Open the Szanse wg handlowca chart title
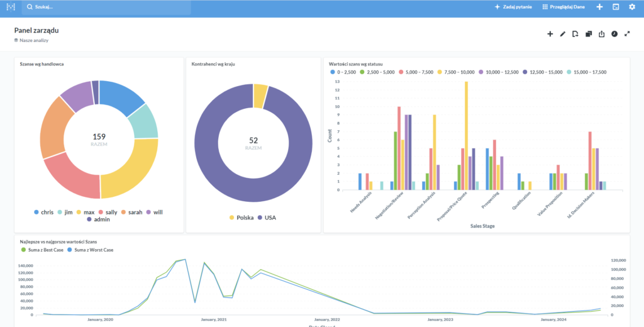This screenshot has height=327, width=644. (x=42, y=64)
